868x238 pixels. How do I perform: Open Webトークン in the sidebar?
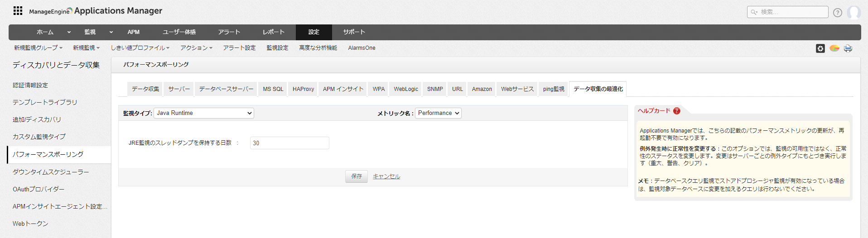[x=30, y=224]
